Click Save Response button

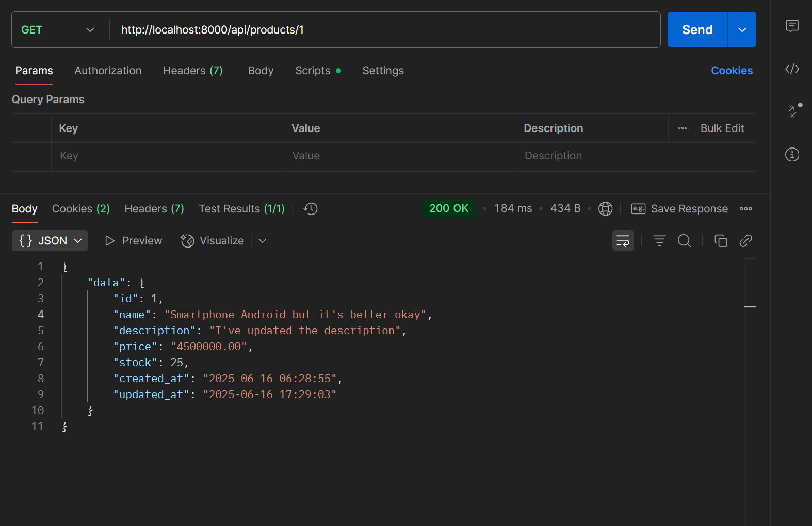point(679,209)
